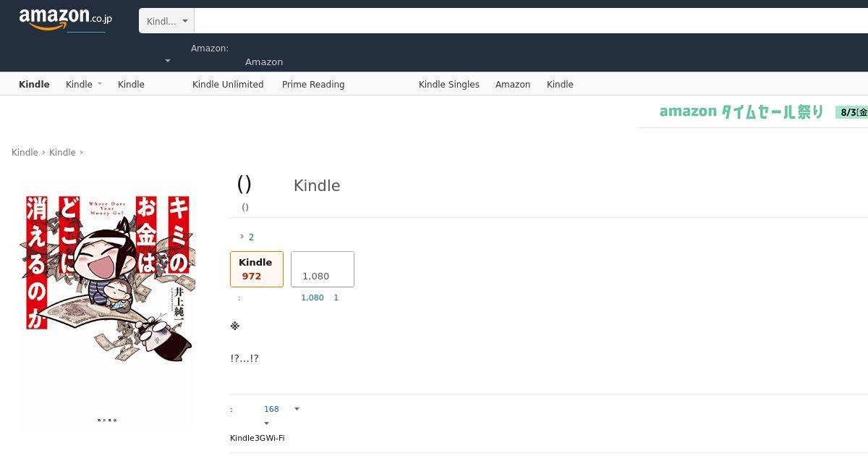Screen dimensions: 868x456
Task: Expand the Kindle menu with dropdown arrow
Action: coord(84,84)
